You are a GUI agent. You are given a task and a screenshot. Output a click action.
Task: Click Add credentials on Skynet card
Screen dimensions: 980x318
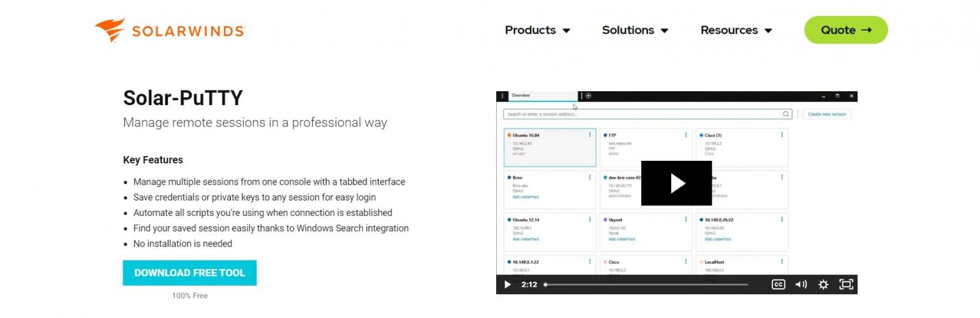point(622,239)
